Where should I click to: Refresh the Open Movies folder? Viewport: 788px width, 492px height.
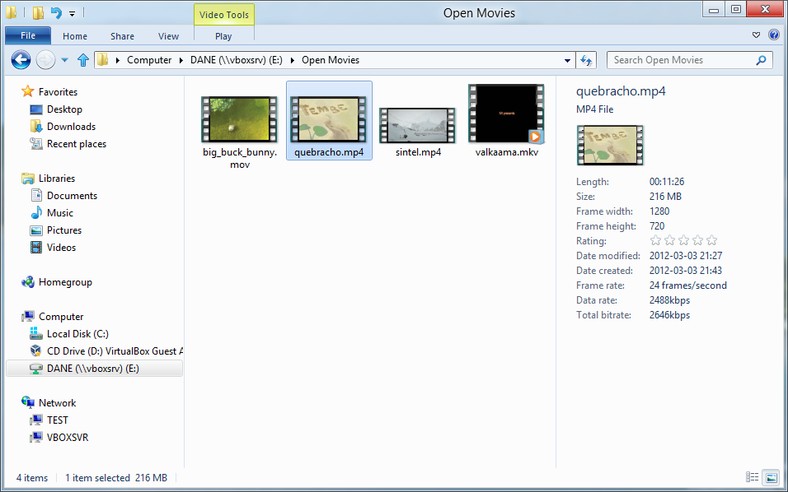pyautogui.click(x=585, y=60)
